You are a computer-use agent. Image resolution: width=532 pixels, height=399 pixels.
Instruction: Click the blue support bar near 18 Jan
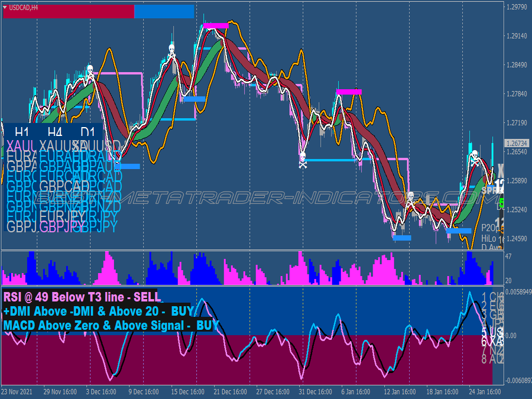click(x=459, y=231)
